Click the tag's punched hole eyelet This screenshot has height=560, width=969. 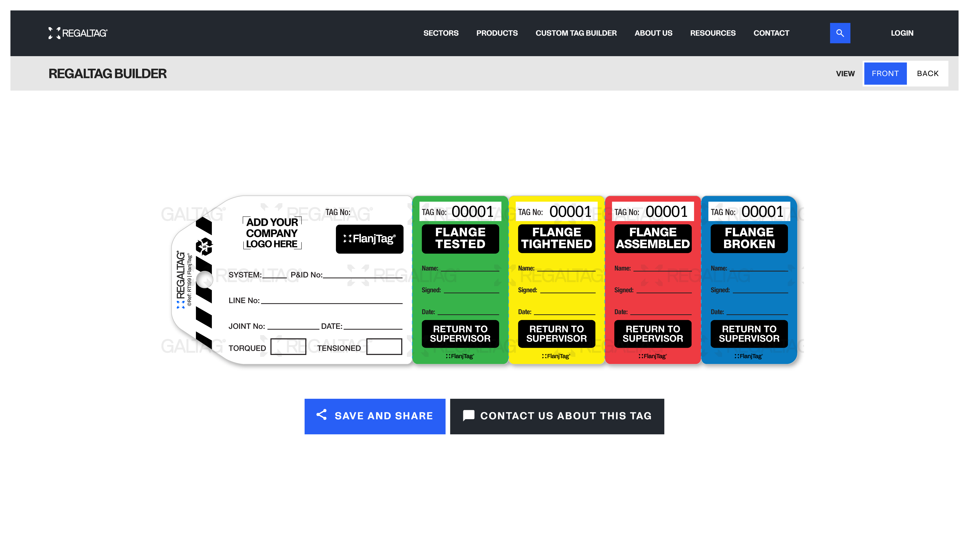click(204, 280)
